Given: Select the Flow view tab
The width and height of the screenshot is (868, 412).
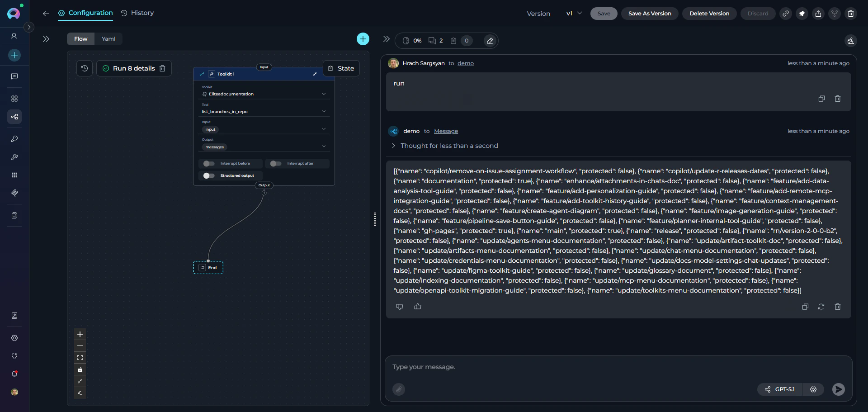Looking at the screenshot, I should [81, 39].
